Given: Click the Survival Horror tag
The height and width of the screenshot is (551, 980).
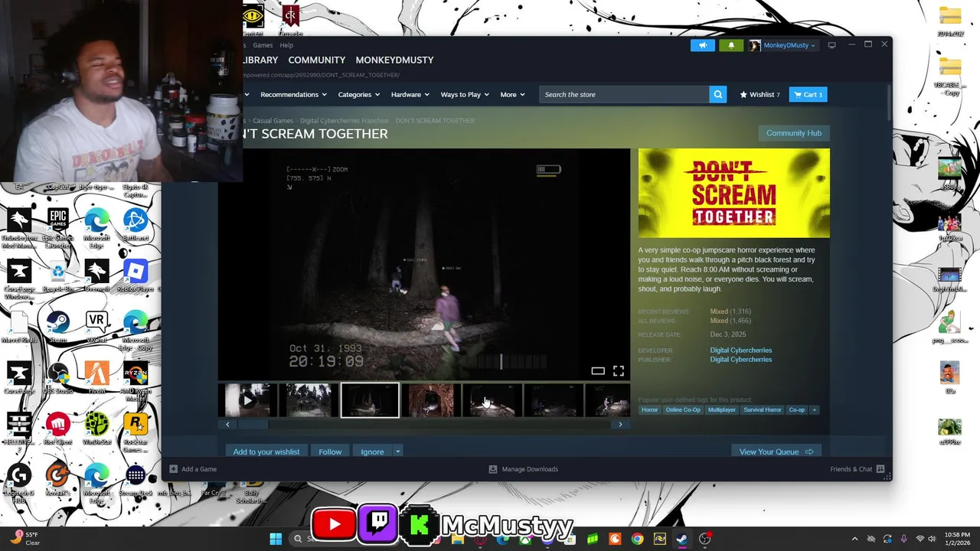Looking at the screenshot, I should (x=762, y=410).
